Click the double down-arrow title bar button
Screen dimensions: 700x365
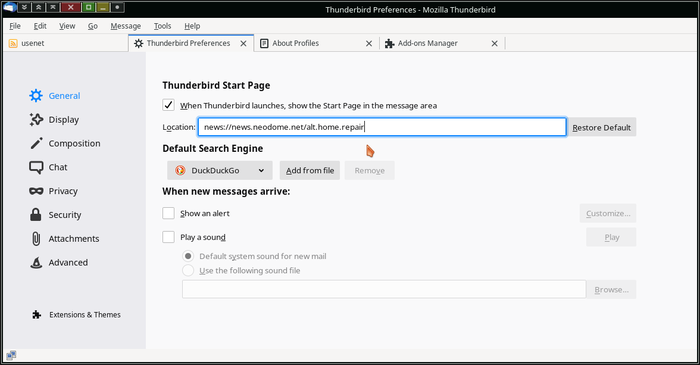pyautogui.click(x=25, y=7)
